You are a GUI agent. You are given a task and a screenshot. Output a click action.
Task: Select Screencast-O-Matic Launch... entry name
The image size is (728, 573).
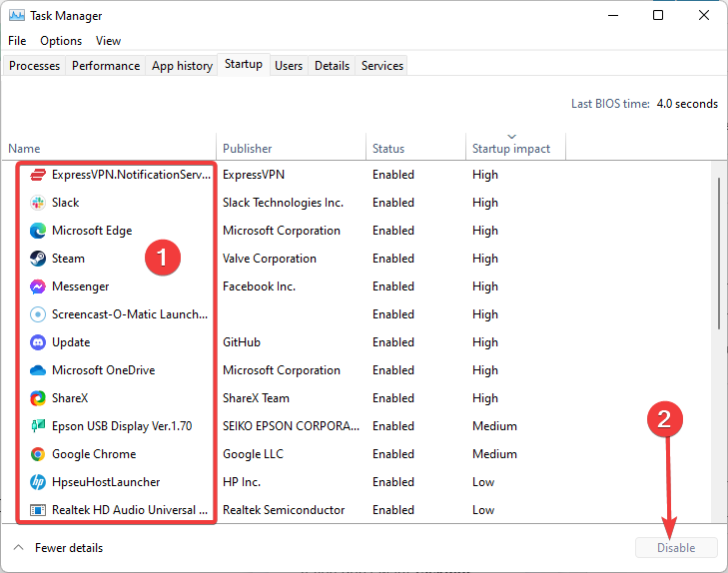point(130,314)
